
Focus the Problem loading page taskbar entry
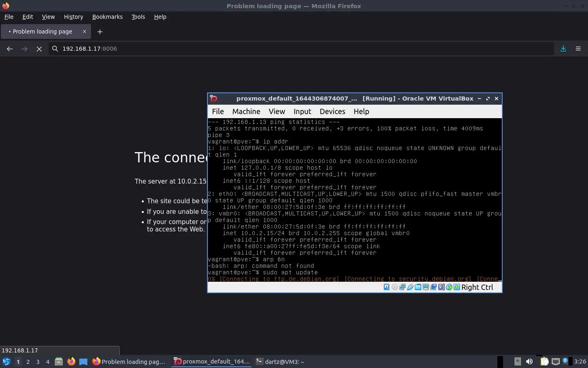point(130,361)
